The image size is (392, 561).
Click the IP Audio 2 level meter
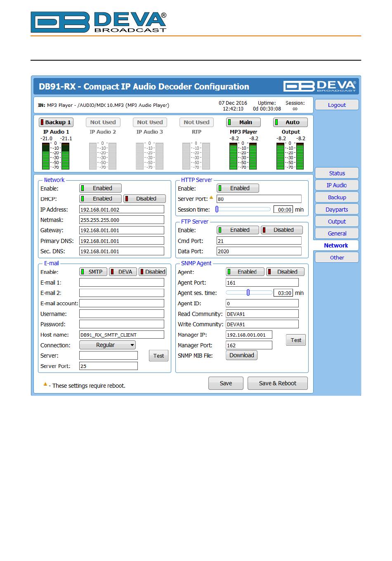[103, 156]
